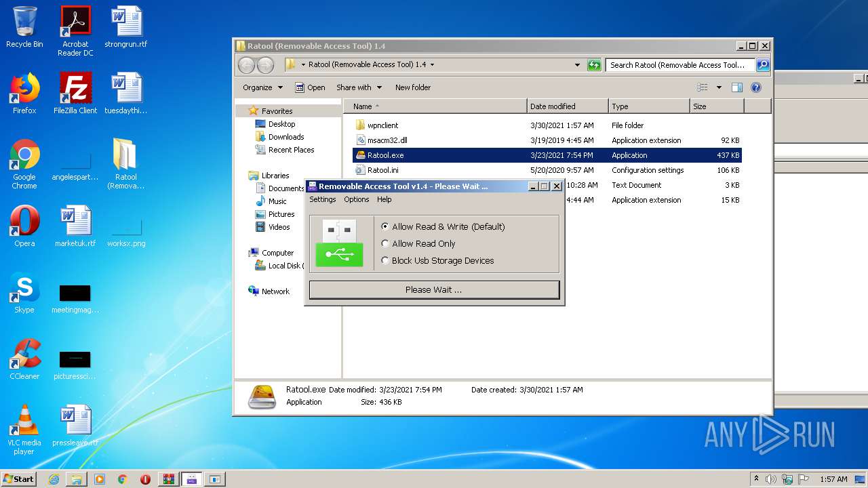868x488 pixels.
Task: Expand arrow after Ratool folder in address path
Action: pyautogui.click(x=432, y=65)
